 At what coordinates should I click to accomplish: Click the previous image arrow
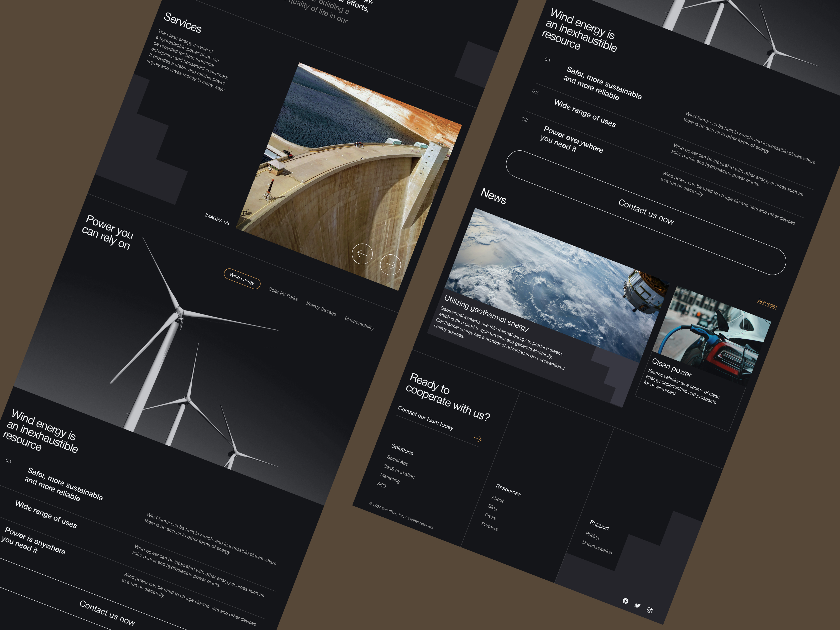tap(362, 254)
